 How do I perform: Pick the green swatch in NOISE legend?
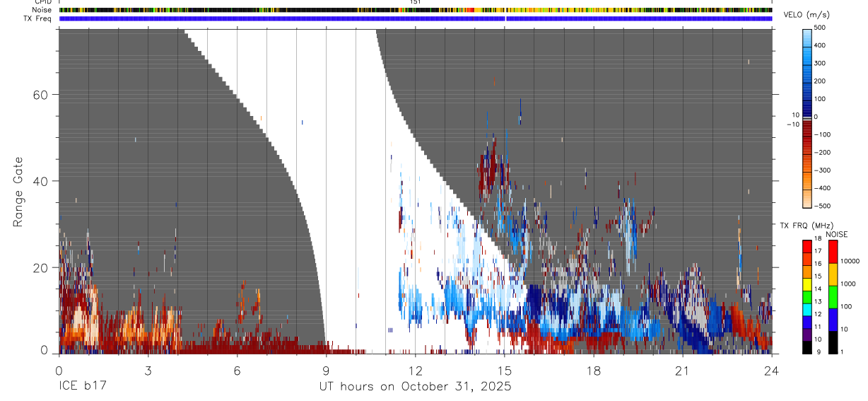click(833, 297)
